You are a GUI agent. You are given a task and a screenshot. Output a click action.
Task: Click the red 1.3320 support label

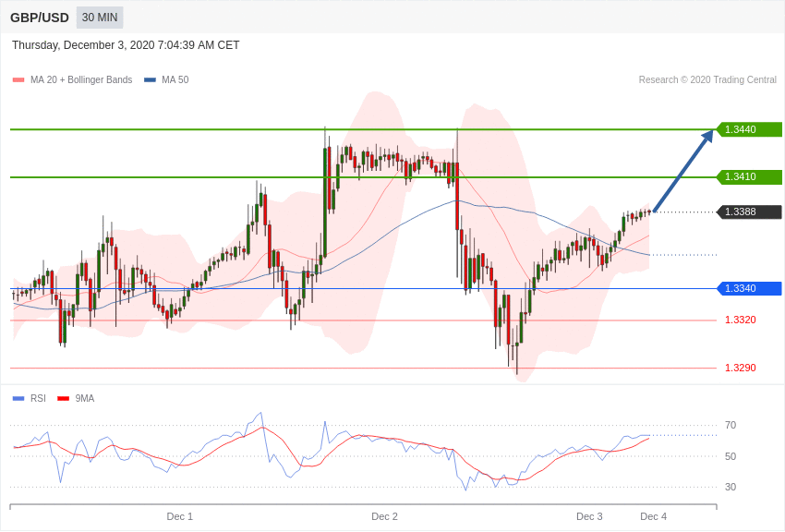(741, 320)
